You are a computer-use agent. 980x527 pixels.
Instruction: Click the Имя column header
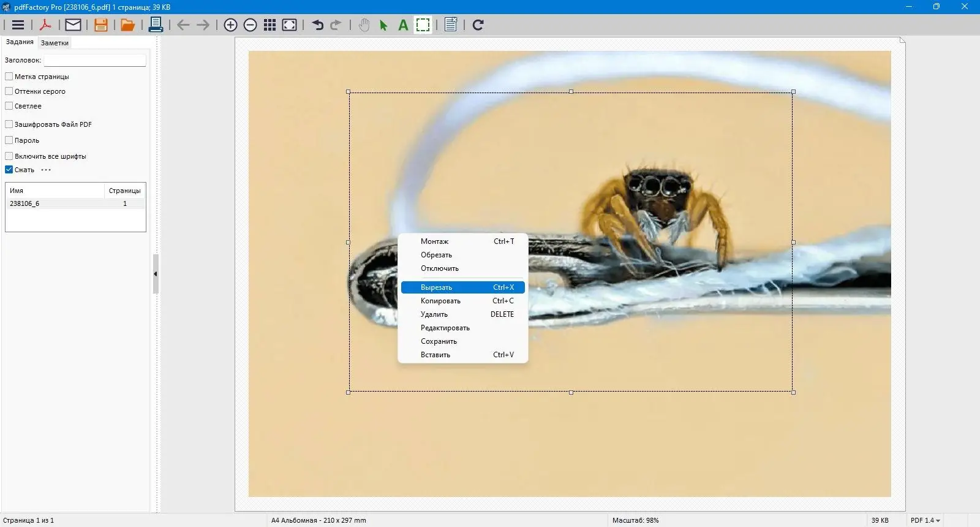click(x=55, y=191)
